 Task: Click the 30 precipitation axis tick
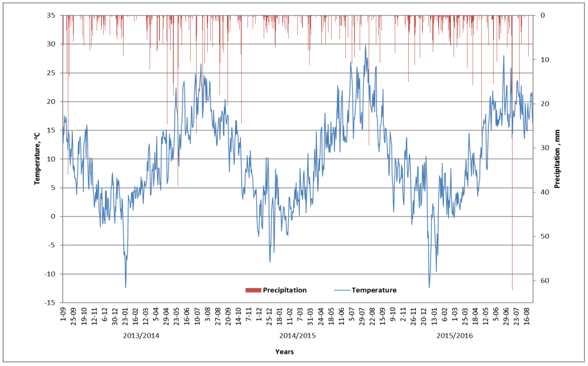click(545, 148)
